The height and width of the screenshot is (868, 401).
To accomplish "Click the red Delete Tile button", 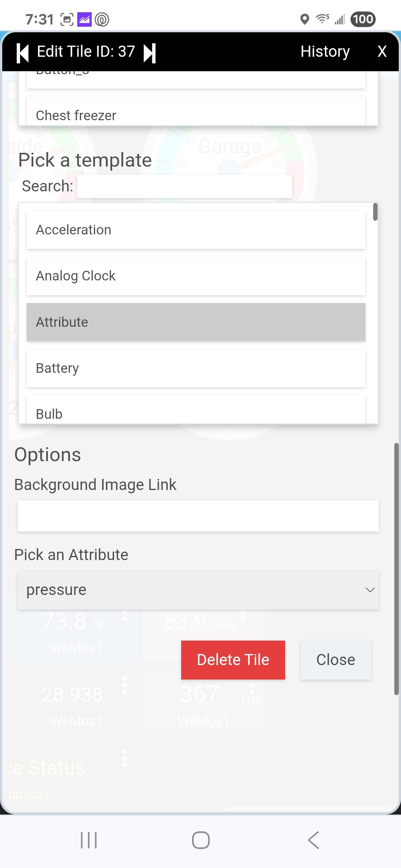I will click(x=233, y=660).
